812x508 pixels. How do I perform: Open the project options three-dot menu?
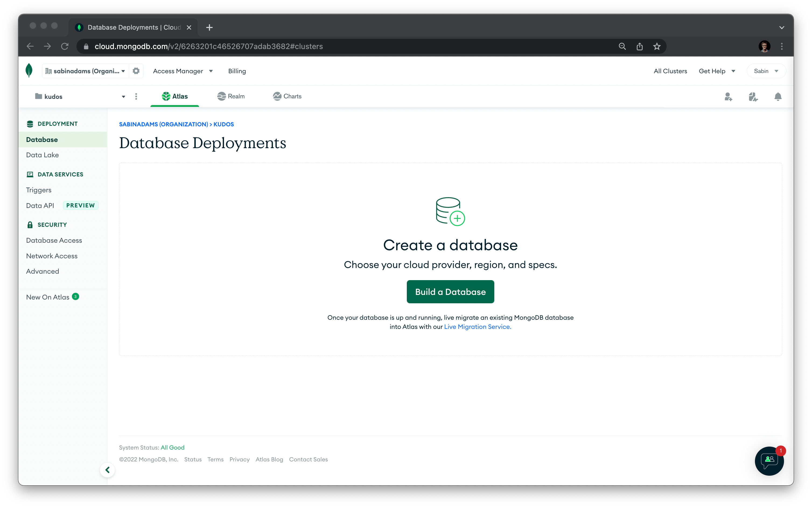(136, 97)
